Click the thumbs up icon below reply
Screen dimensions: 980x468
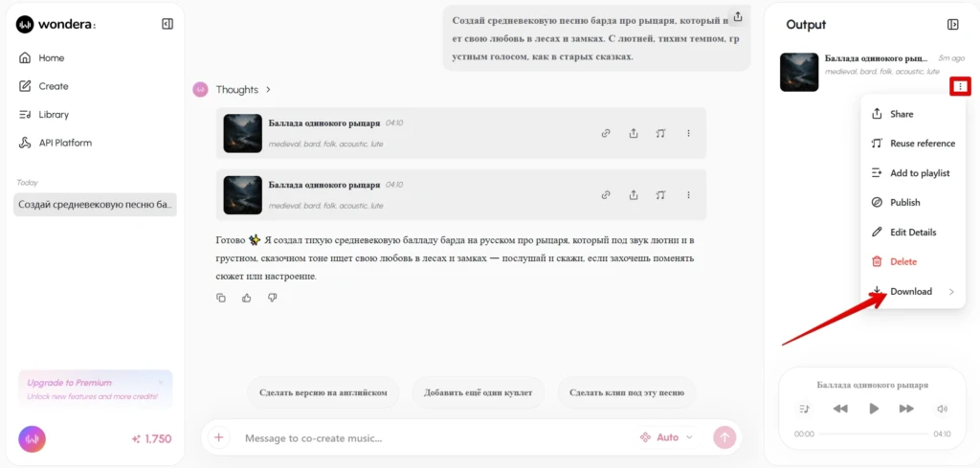(246, 298)
